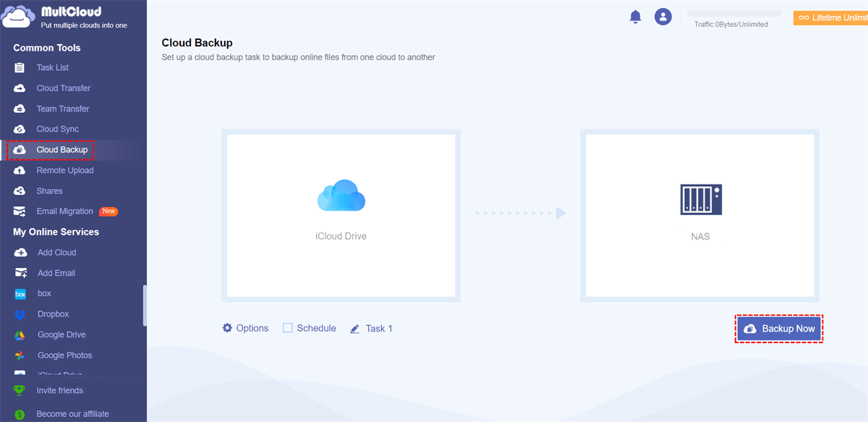Viewport: 868px width, 422px height.
Task: Click the Common Tools heading
Action: pos(47,48)
